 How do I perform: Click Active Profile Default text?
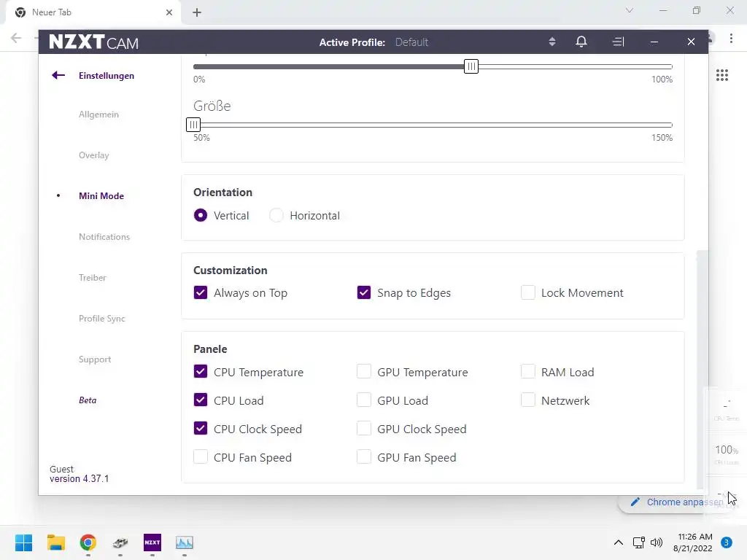[x=373, y=42]
